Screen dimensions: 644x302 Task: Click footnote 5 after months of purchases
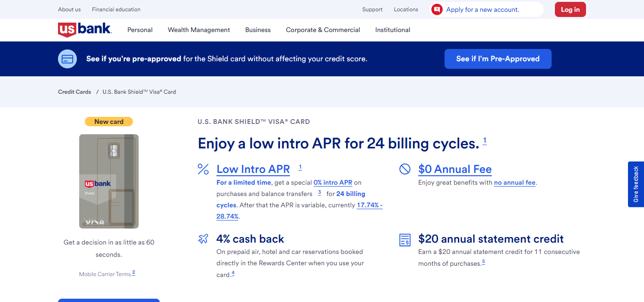(483, 262)
